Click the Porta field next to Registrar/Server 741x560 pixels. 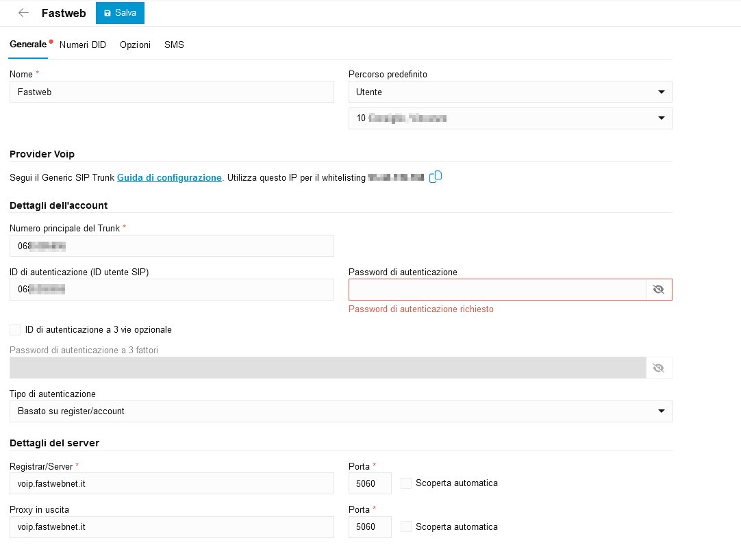pyautogui.click(x=370, y=483)
